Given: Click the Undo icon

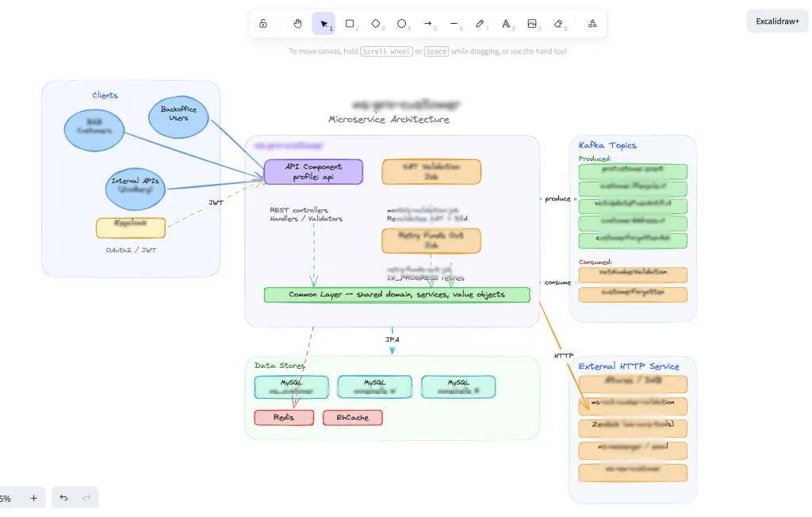Looking at the screenshot, I should [63, 498].
